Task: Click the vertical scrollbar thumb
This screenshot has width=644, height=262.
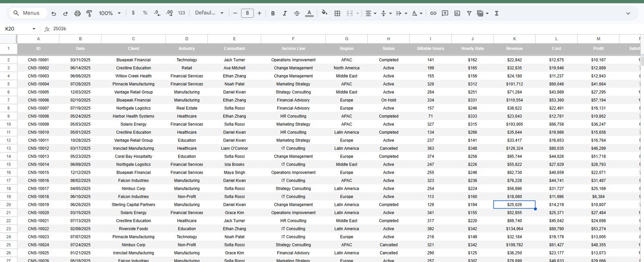Action: point(642,61)
